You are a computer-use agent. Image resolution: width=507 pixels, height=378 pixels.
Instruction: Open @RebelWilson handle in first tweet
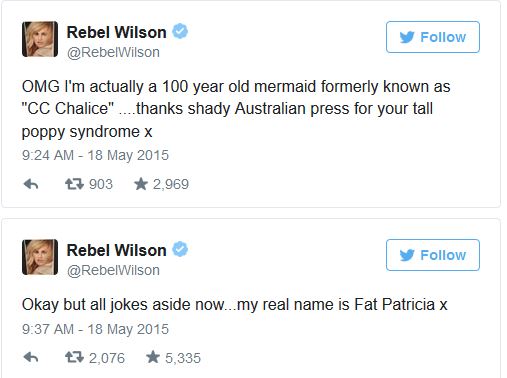point(113,52)
